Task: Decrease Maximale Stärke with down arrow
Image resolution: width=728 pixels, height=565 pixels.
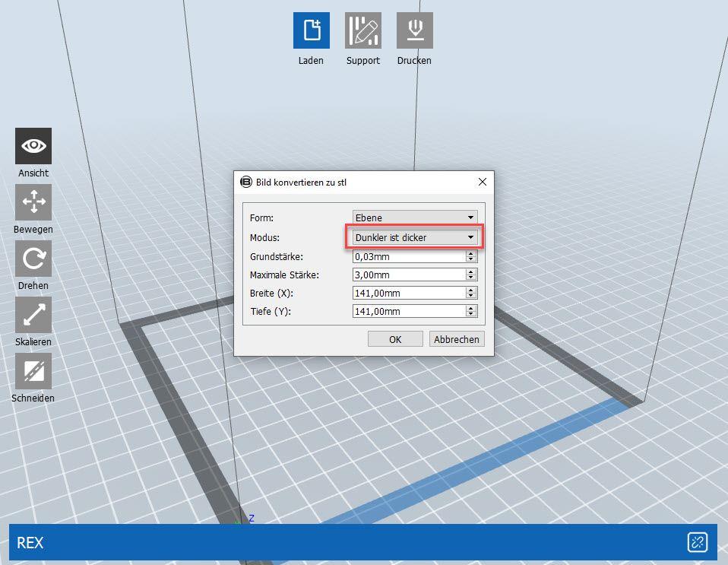Action: (x=471, y=278)
